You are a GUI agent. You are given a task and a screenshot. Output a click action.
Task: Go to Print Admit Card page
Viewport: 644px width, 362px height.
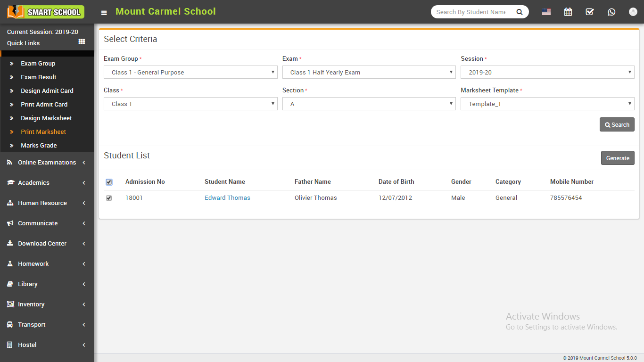coord(44,105)
